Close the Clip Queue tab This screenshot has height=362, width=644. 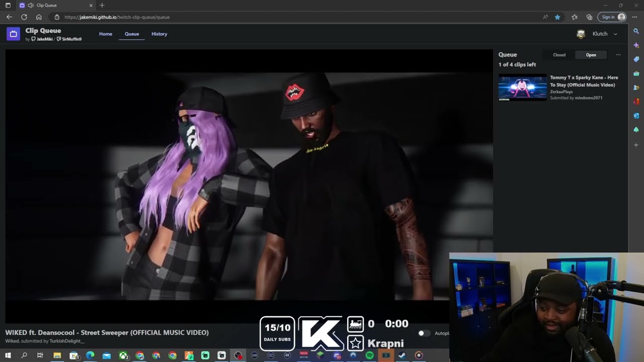[91, 5]
